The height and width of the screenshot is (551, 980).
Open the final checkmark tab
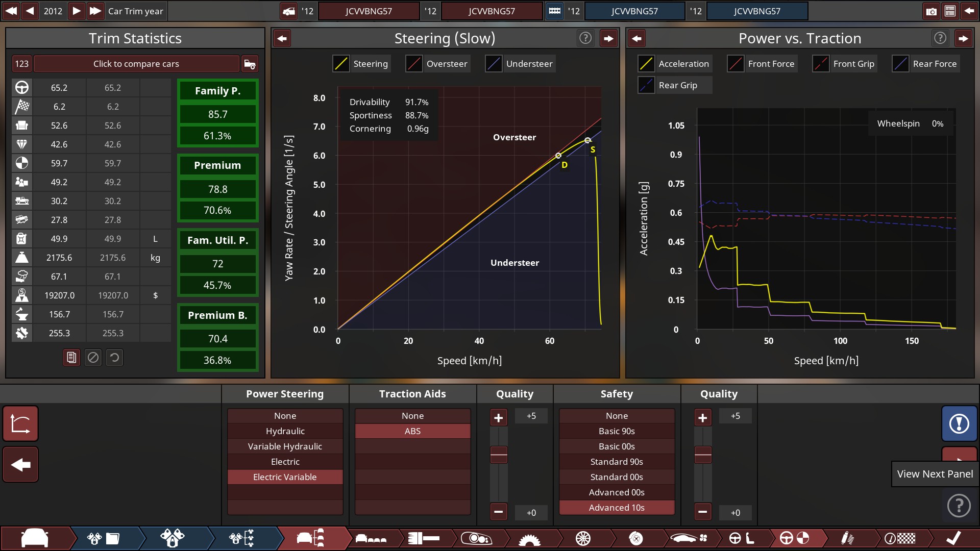pyautogui.click(x=953, y=538)
